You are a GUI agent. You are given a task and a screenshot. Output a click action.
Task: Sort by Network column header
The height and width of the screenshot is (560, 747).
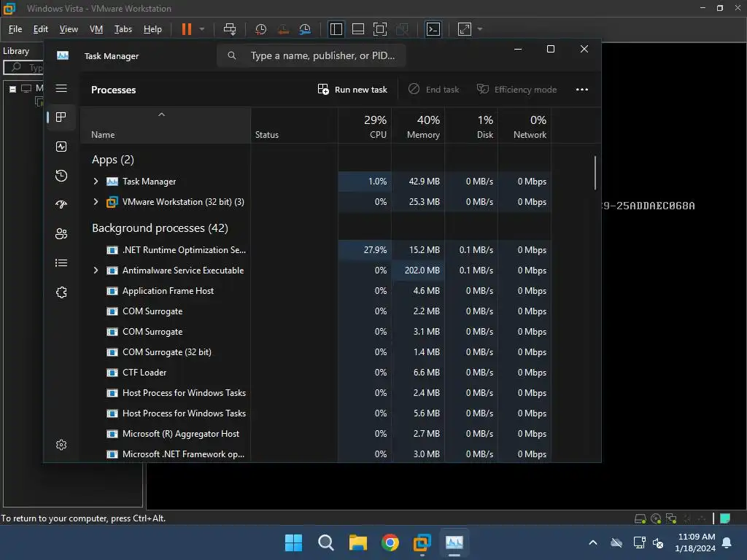(x=525, y=125)
